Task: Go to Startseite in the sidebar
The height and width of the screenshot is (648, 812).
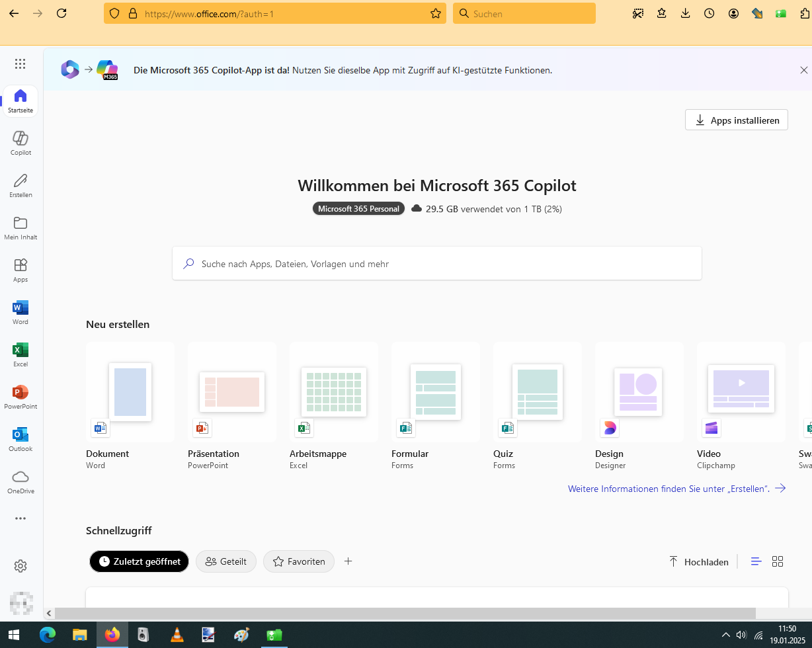Action: tap(20, 101)
